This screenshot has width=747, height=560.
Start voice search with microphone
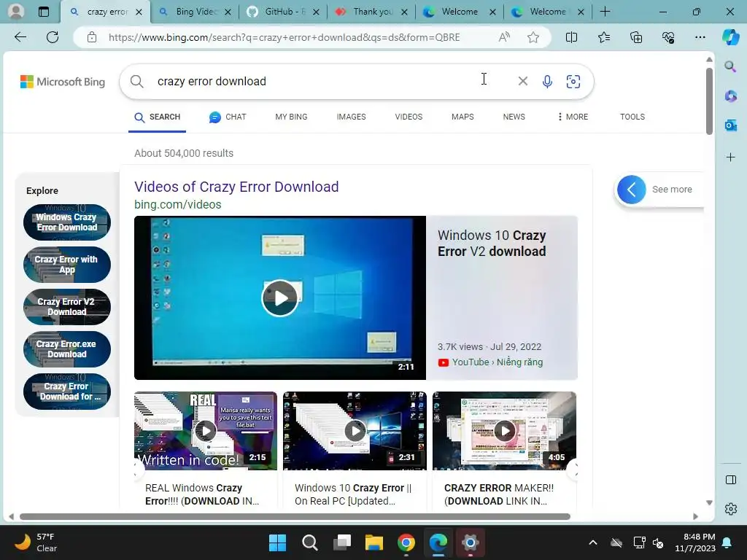(547, 82)
